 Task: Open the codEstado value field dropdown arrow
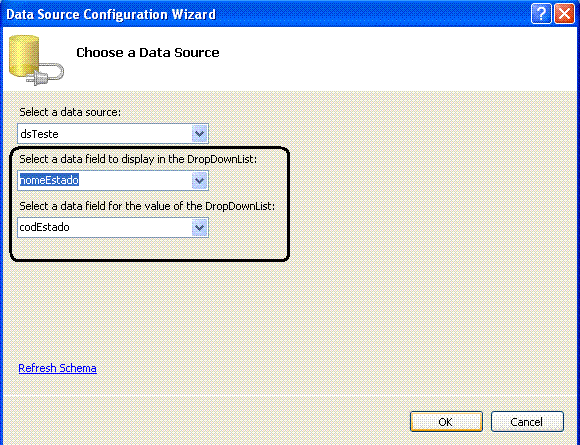pos(199,227)
